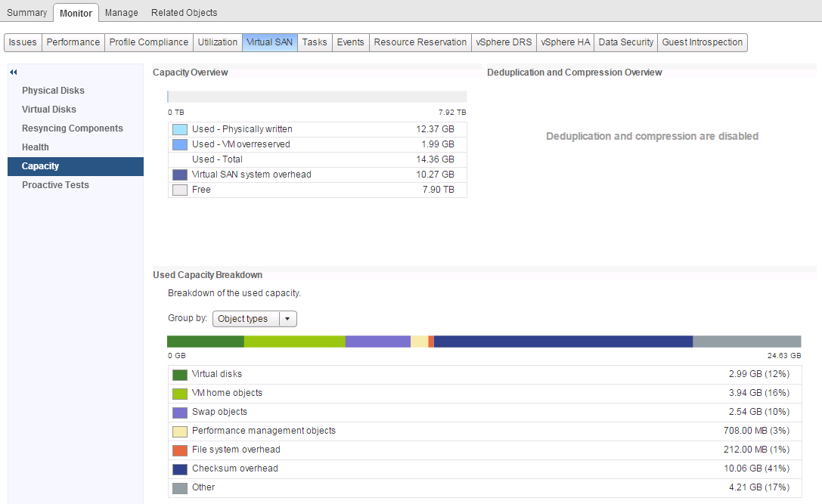The height and width of the screenshot is (504, 822).
Task: Click Checksum overhead legend swatch
Action: (180, 469)
